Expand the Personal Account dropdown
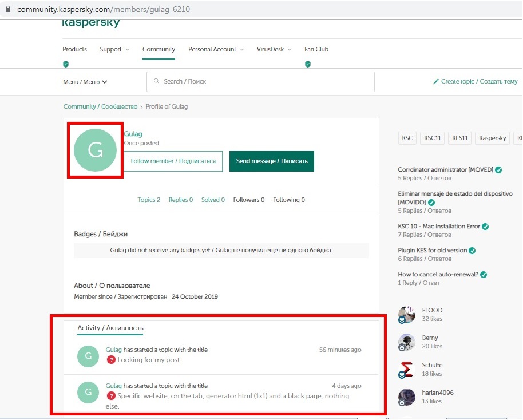The image size is (523, 420). point(216,49)
